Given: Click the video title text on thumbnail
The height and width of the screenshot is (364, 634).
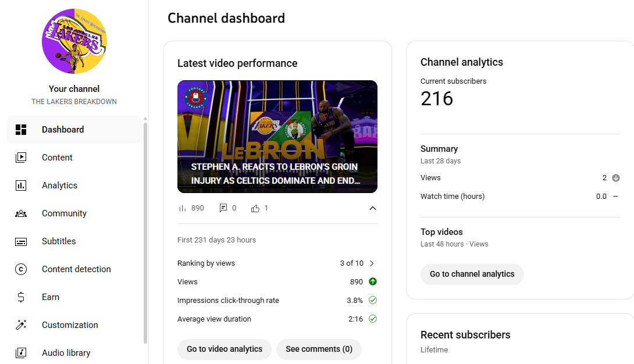Looking at the screenshot, I should click(275, 174).
